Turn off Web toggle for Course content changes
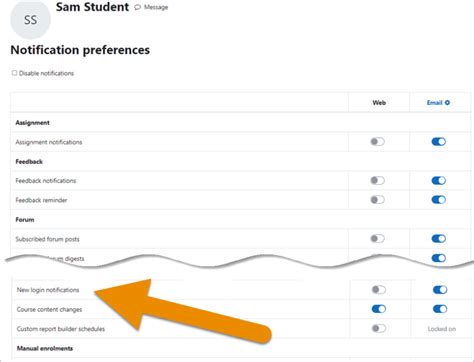This screenshot has width=474, height=362. coord(379,309)
